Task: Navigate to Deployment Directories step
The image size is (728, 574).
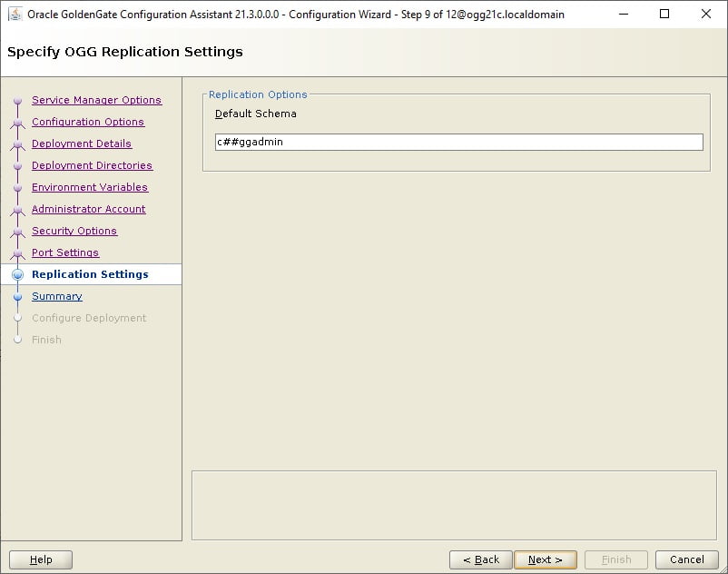Action: pyautogui.click(x=92, y=165)
